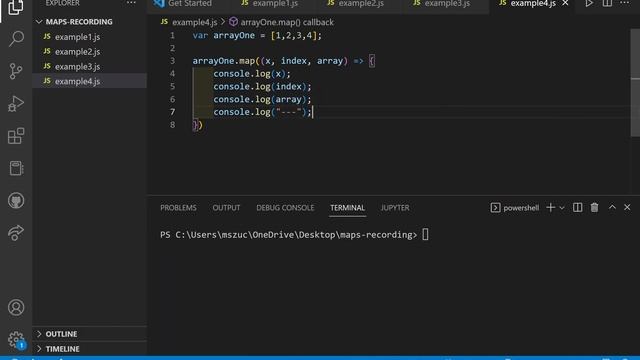640x360 pixels.
Task: Close the example4.js tab
Action: 565,3
